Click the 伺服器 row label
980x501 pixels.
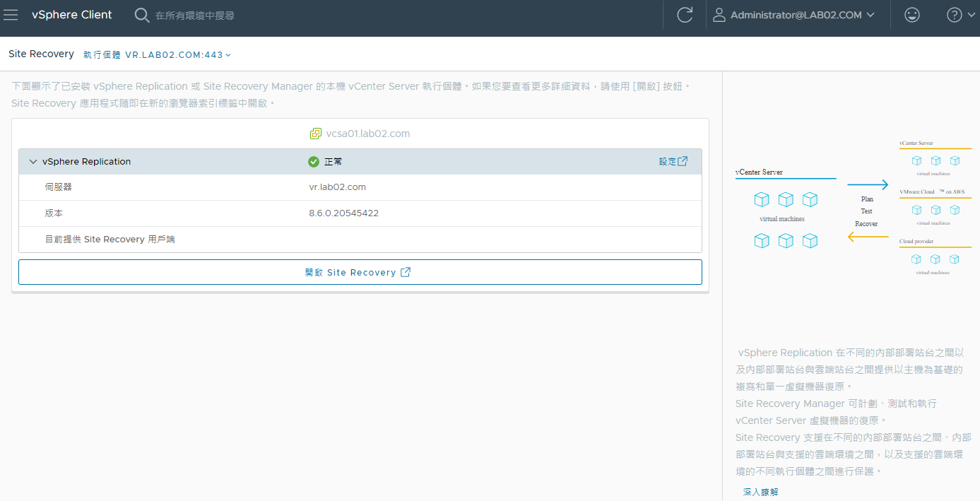[59, 187]
